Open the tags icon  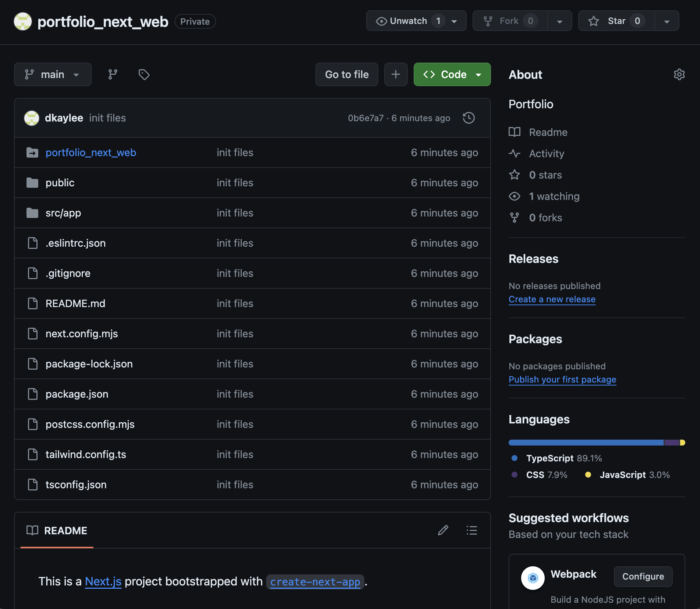pyautogui.click(x=144, y=74)
